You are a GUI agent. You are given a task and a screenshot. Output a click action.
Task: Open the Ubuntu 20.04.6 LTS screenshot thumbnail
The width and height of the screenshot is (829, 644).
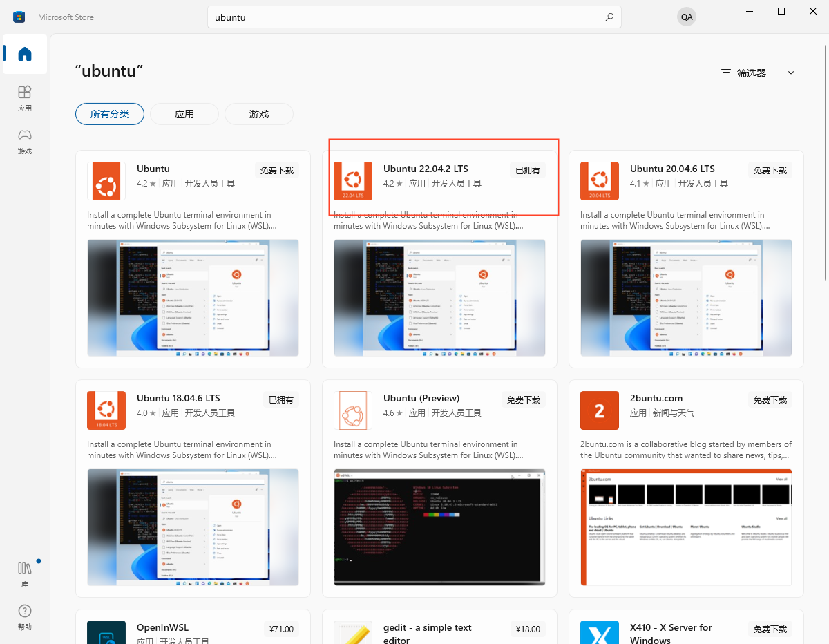pos(686,298)
